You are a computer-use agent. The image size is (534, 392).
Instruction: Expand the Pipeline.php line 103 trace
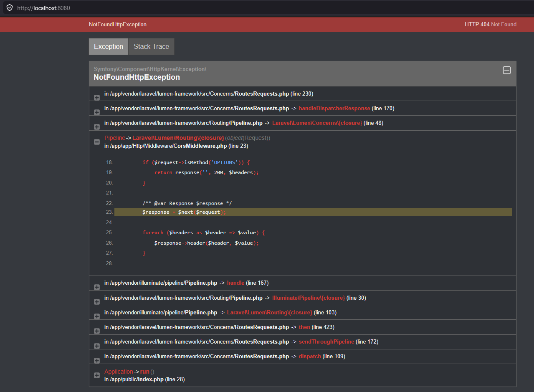[97, 316]
